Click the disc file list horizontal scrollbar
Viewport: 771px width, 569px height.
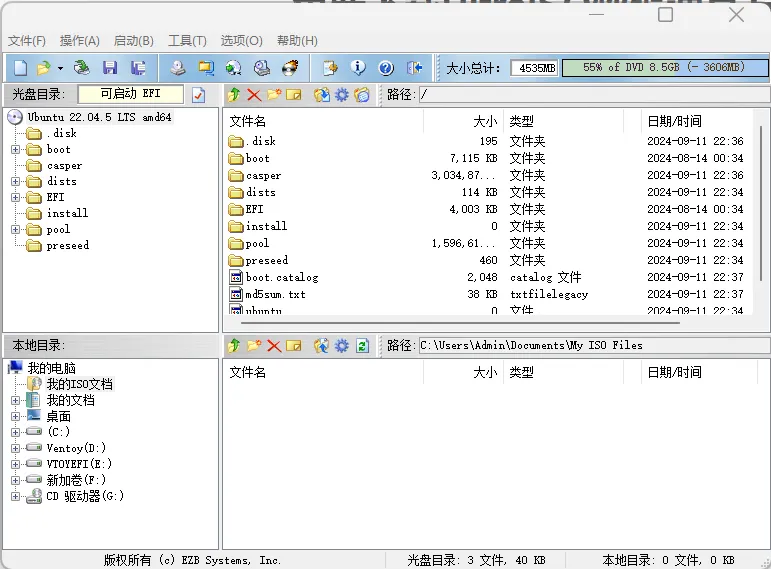pyautogui.click(x=460, y=323)
